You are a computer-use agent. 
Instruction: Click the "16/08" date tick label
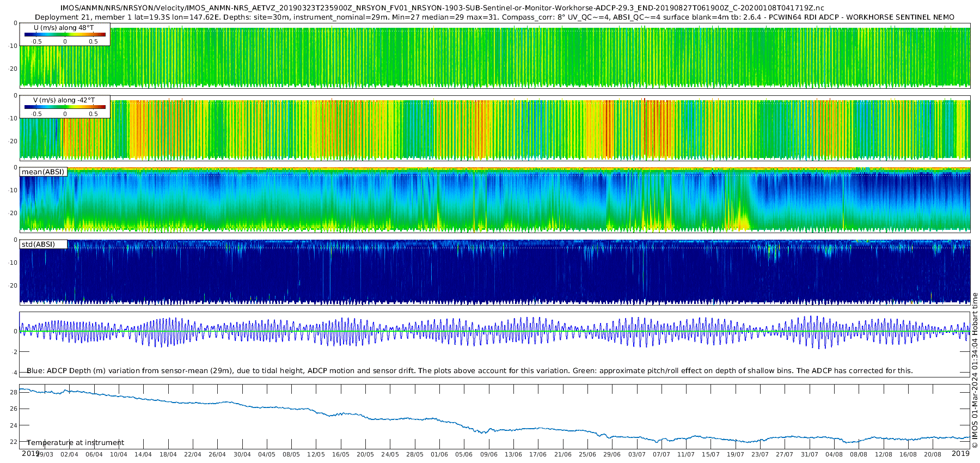[x=908, y=454]
